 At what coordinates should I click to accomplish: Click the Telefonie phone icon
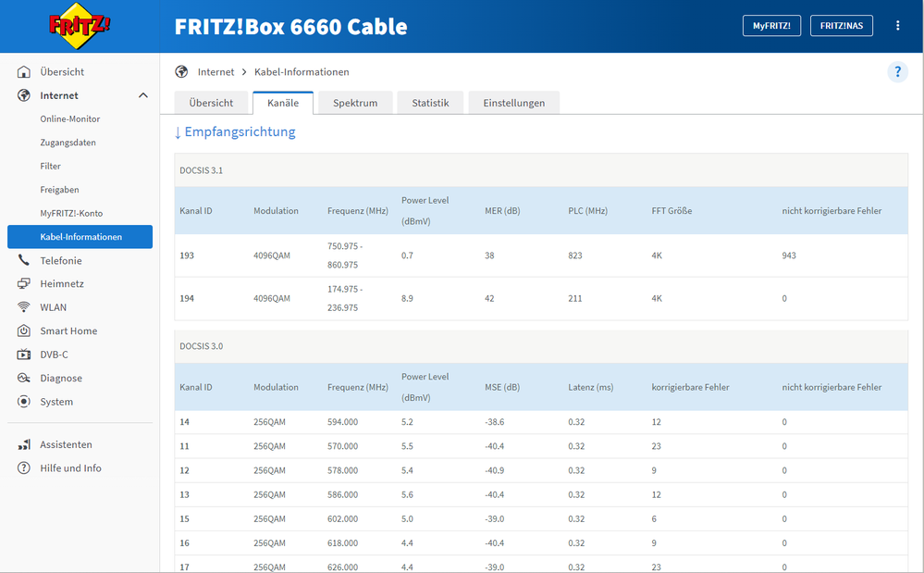(x=24, y=261)
